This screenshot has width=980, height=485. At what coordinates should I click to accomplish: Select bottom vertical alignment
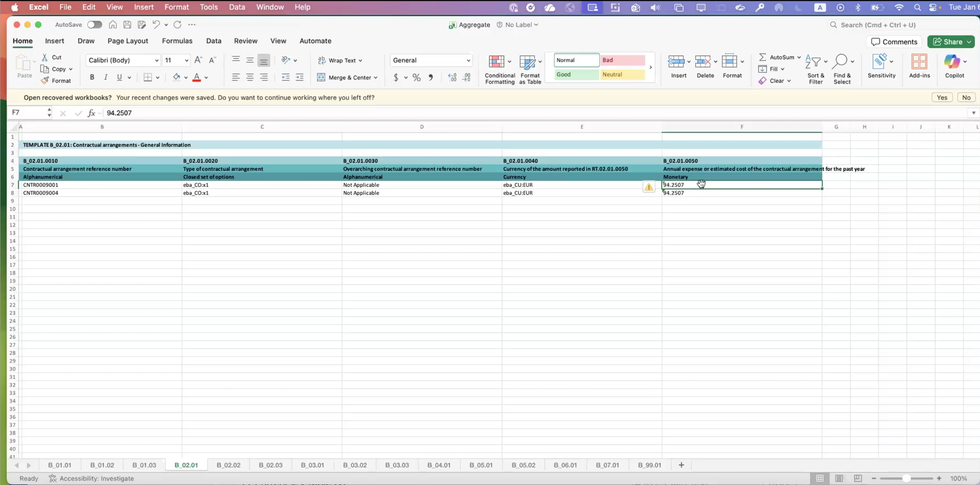point(264,60)
